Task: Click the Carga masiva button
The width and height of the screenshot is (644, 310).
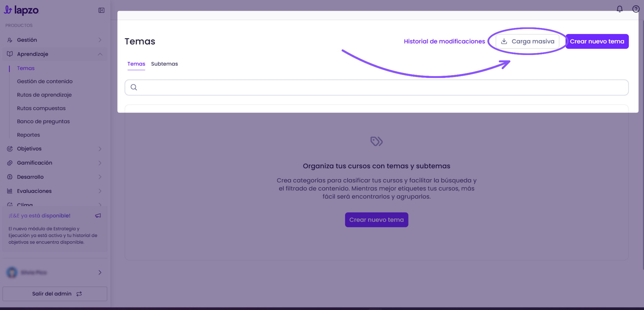Action: (x=527, y=42)
